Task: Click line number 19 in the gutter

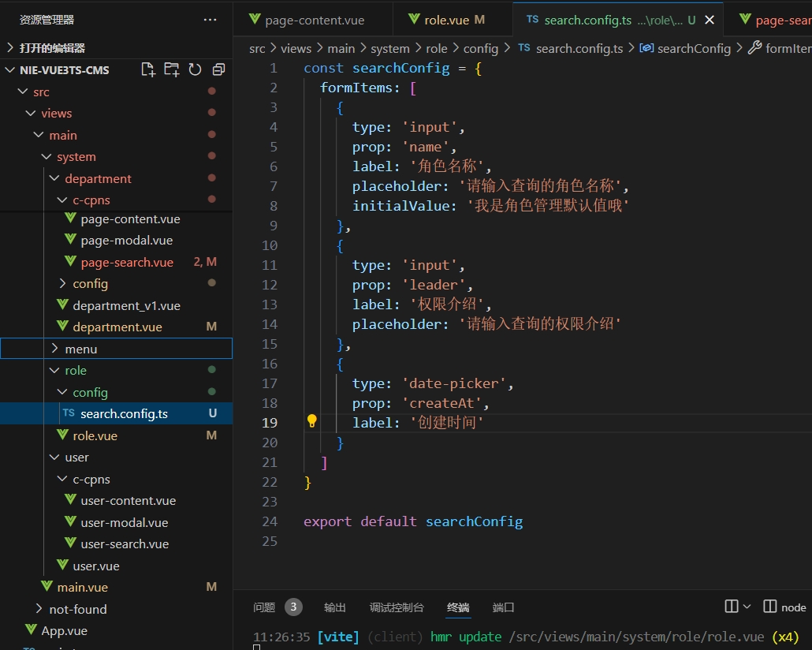Action: pos(270,423)
